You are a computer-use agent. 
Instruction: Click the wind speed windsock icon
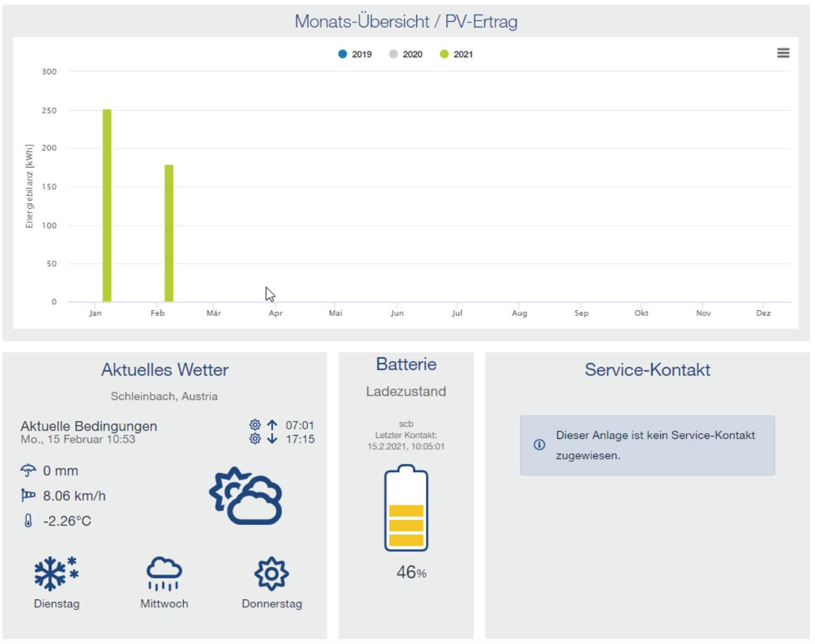tap(28, 495)
